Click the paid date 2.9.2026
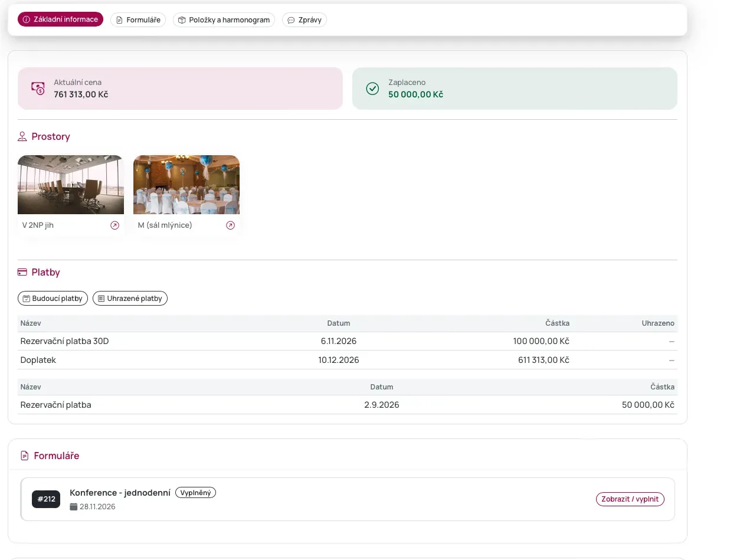This screenshot has width=730, height=560. point(382,405)
